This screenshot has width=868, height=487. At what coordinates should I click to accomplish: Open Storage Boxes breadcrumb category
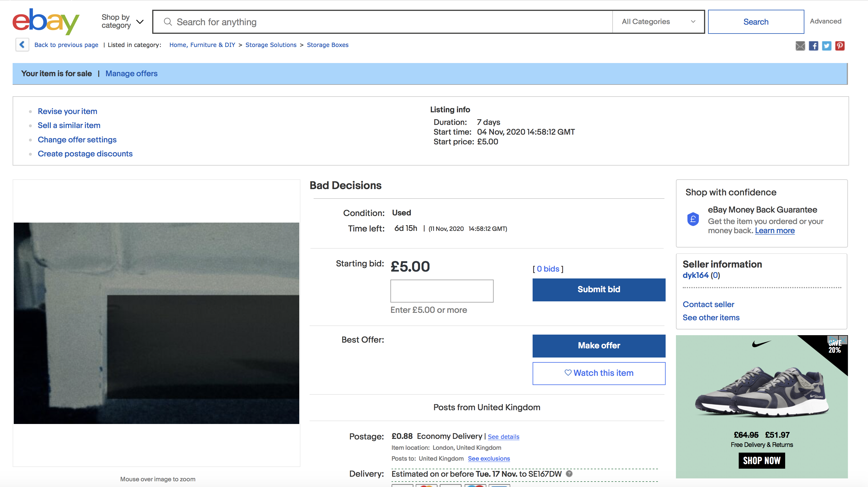[328, 45]
